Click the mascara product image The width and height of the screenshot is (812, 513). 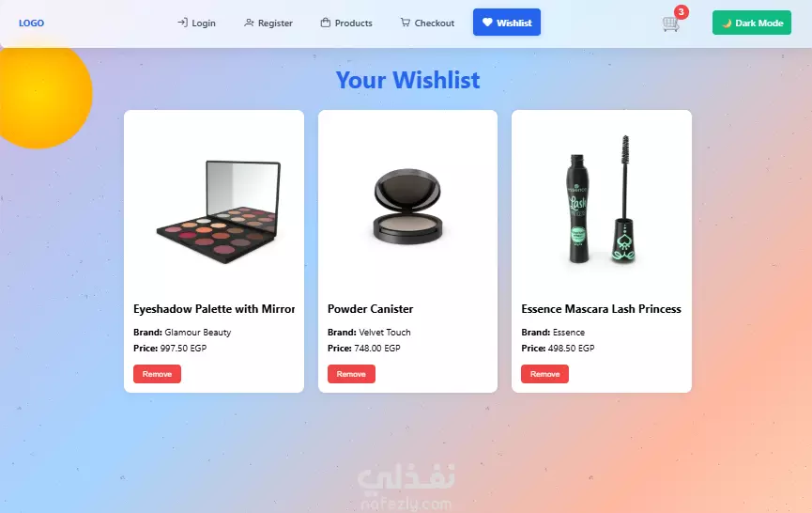point(601,199)
